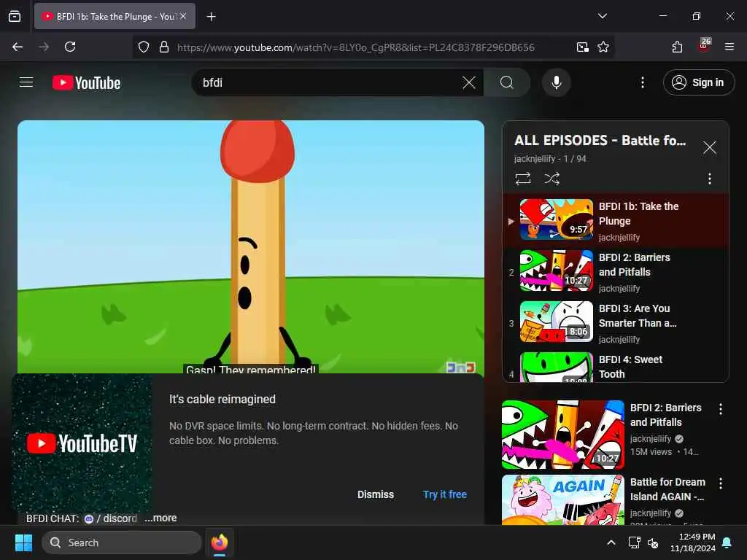Screen dimensions: 747x560
Task: Open the jacknjellify playlist owner link
Action: [535, 158]
